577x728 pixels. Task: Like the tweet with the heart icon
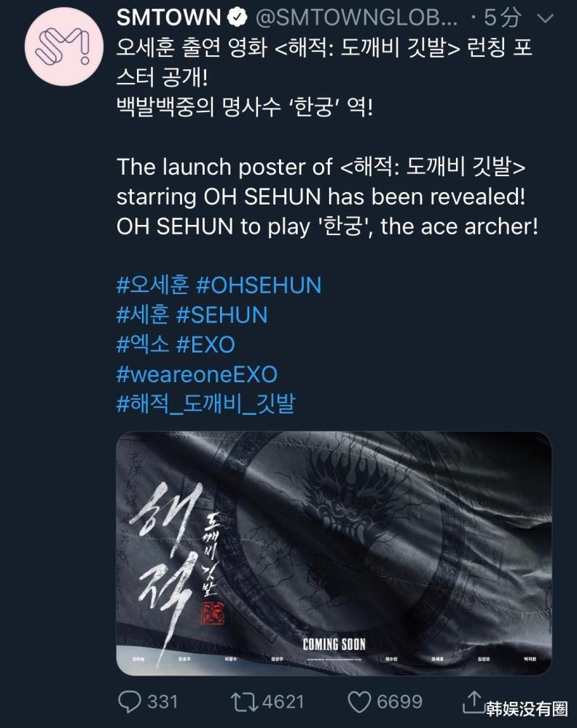tap(360, 702)
